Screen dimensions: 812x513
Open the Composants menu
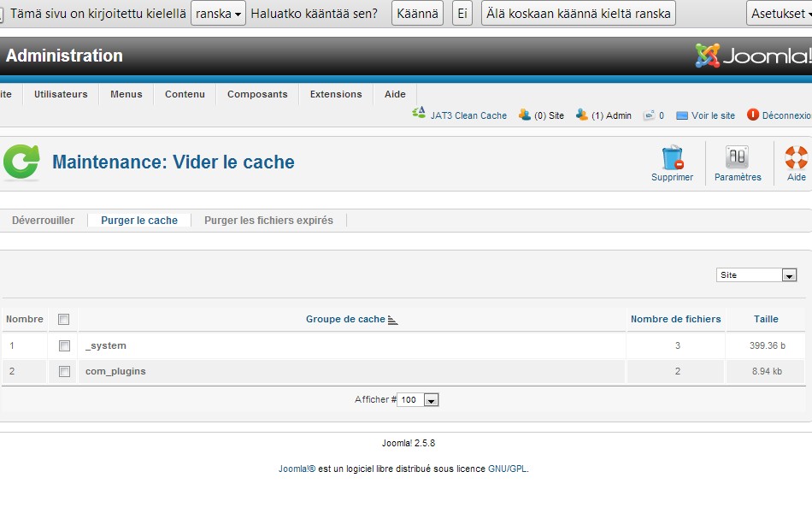(257, 95)
